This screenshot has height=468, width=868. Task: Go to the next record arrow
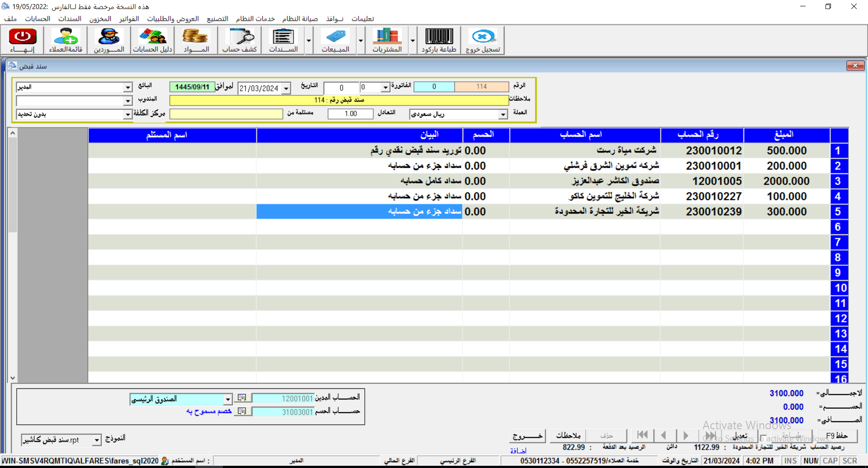tap(686, 435)
